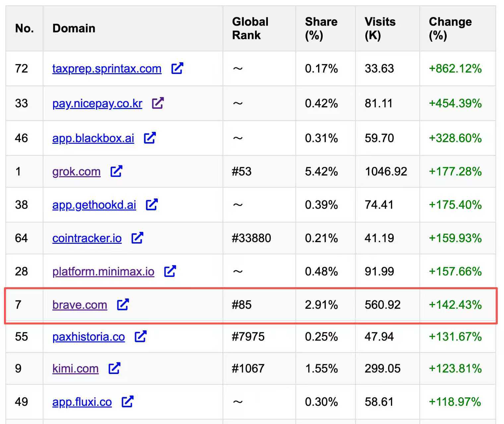Click the Domain column header
Screen dimensions: 504x424
point(133,28)
